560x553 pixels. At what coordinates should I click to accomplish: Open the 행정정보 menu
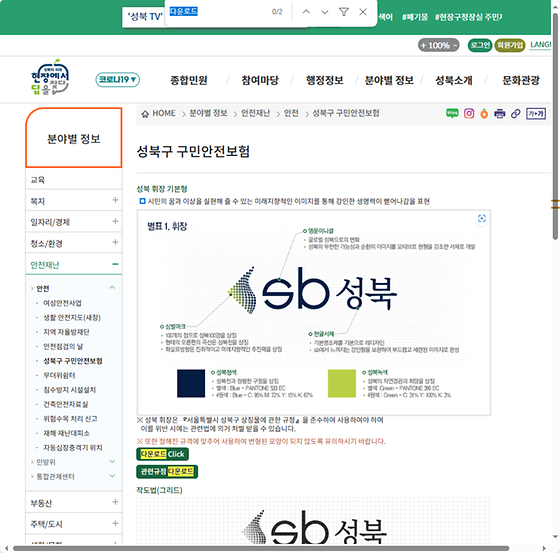point(324,80)
